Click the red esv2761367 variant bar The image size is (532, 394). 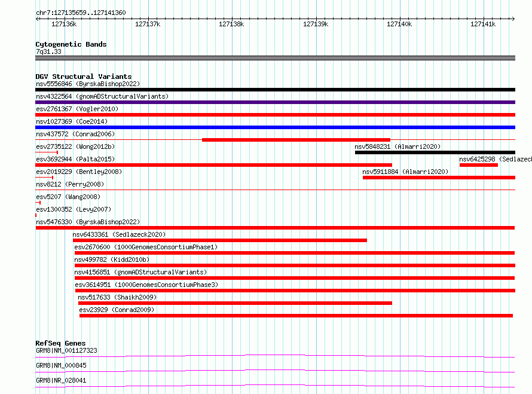pos(275,115)
